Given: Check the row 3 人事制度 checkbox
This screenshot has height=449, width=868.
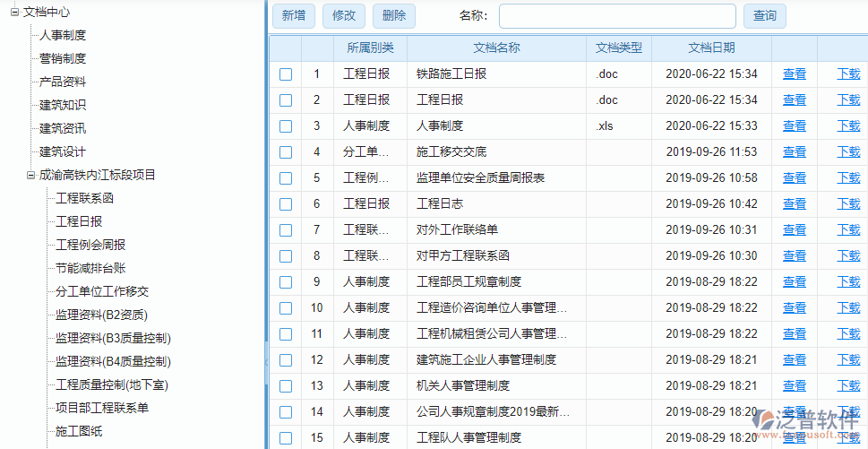Looking at the screenshot, I should tap(286, 126).
